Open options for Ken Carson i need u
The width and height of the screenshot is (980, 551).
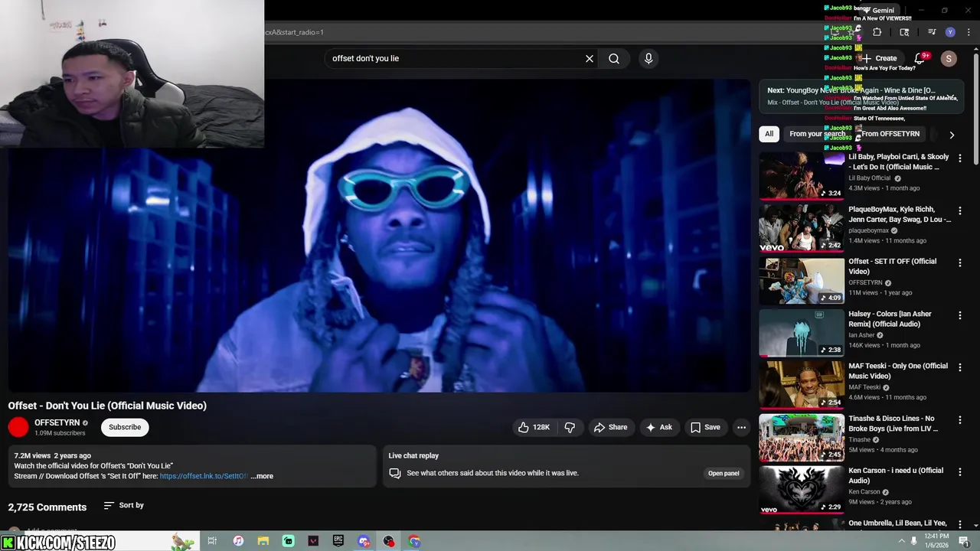click(x=960, y=471)
